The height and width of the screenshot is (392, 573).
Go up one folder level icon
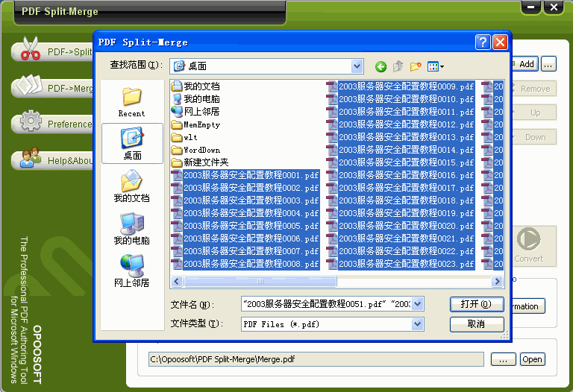point(398,66)
